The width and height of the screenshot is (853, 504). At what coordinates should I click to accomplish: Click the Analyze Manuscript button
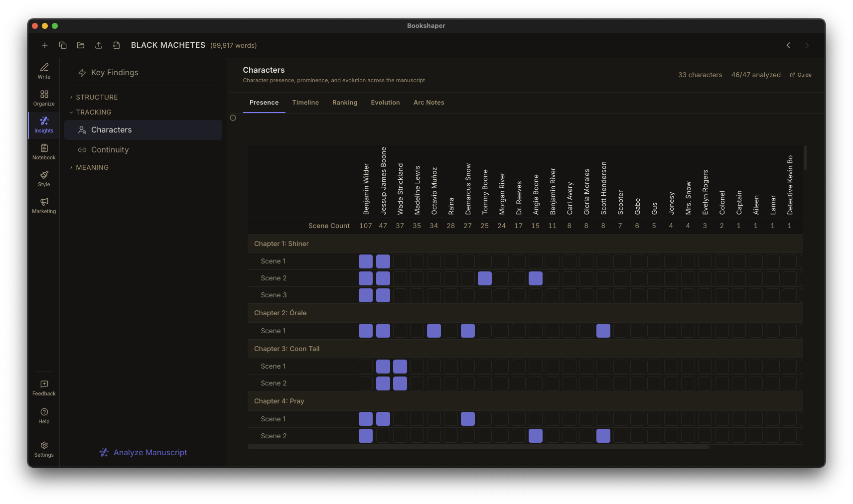143,453
